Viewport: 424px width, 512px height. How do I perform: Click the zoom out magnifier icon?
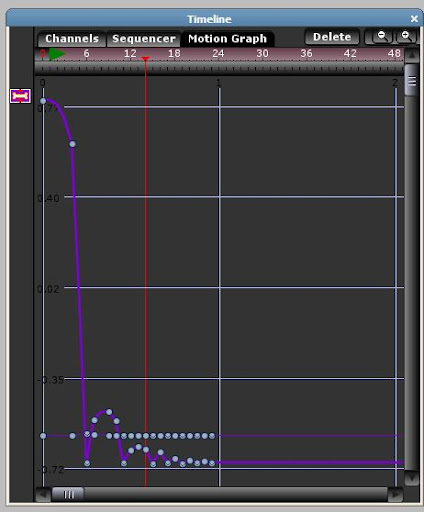click(x=381, y=36)
